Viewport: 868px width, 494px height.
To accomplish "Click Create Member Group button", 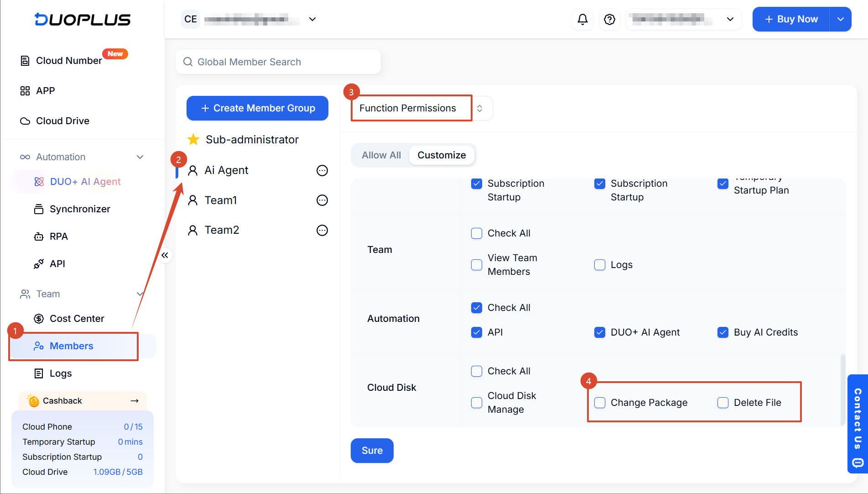I will tap(257, 108).
